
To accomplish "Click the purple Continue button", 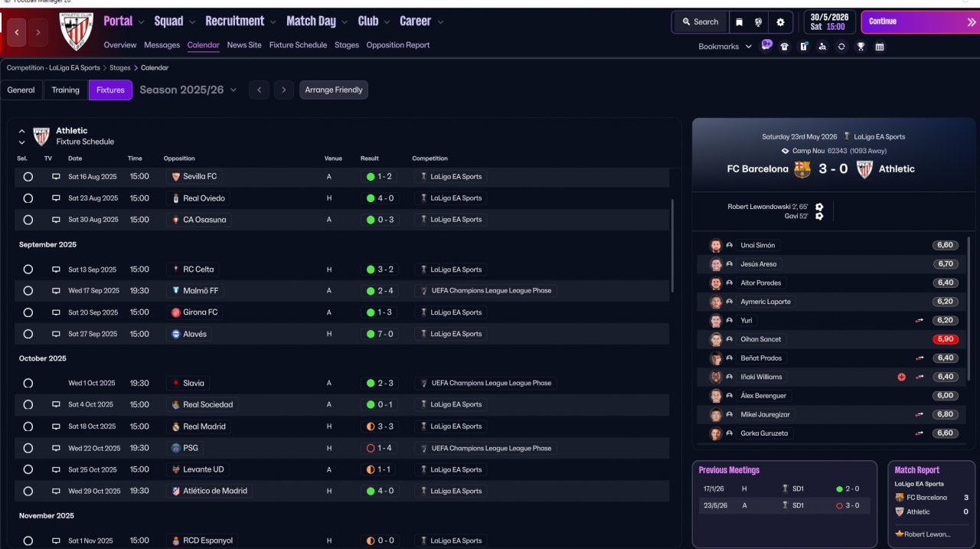I will click(x=920, y=22).
